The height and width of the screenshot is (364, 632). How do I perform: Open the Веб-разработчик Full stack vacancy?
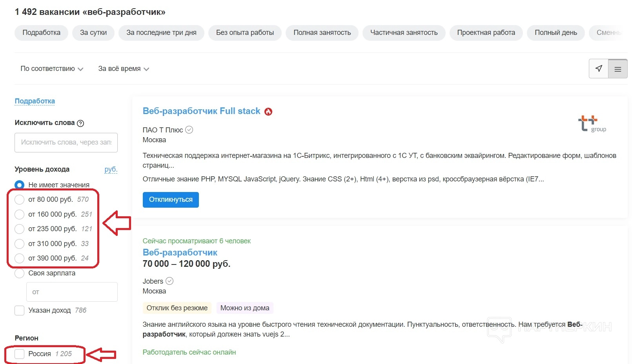pyautogui.click(x=201, y=111)
